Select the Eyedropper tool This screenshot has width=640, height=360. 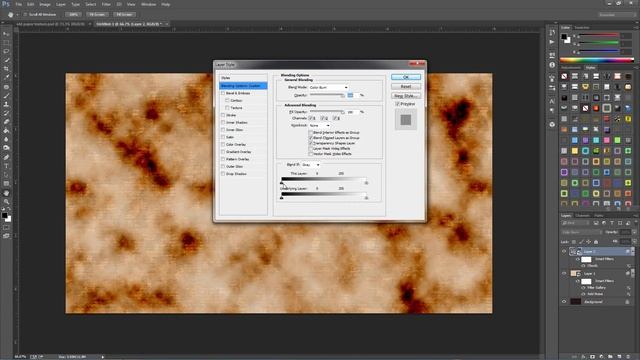click(x=6, y=78)
